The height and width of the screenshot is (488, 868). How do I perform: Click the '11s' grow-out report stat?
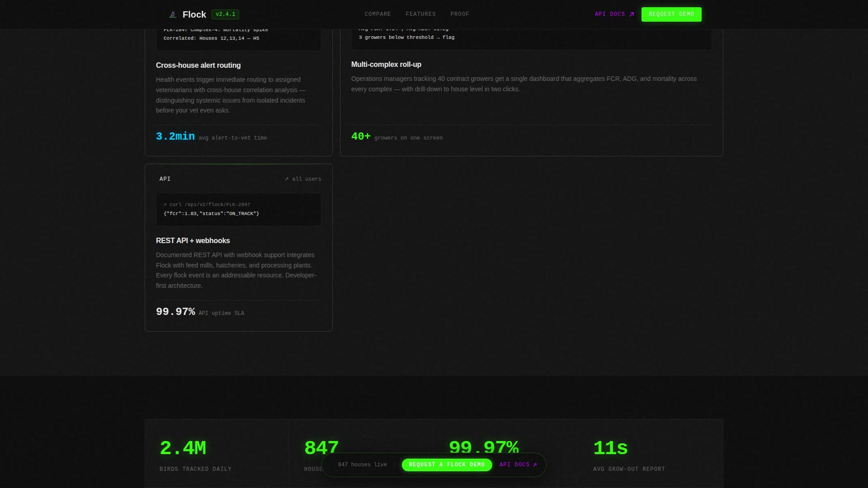610,448
